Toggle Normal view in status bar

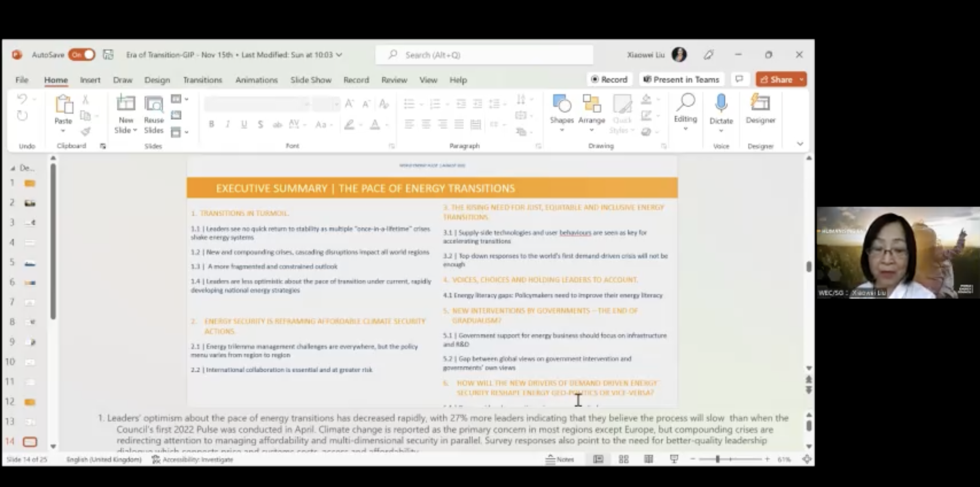(598, 459)
